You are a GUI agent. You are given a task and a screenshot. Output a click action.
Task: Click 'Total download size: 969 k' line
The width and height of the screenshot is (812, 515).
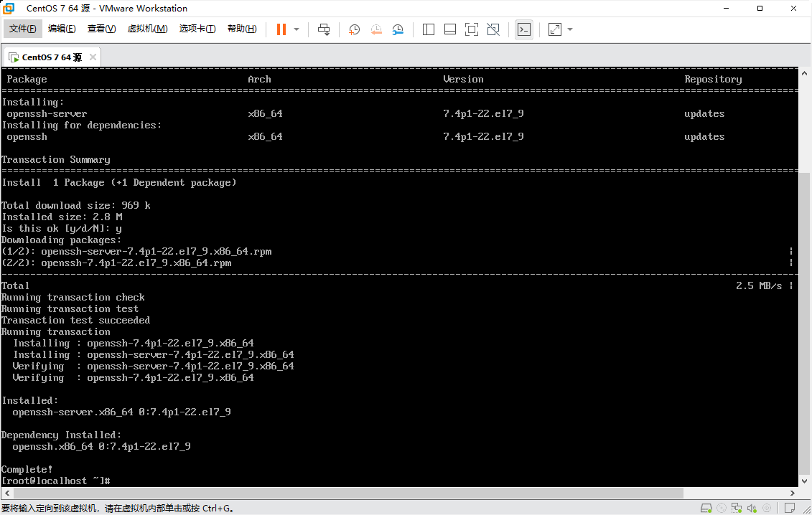76,205
